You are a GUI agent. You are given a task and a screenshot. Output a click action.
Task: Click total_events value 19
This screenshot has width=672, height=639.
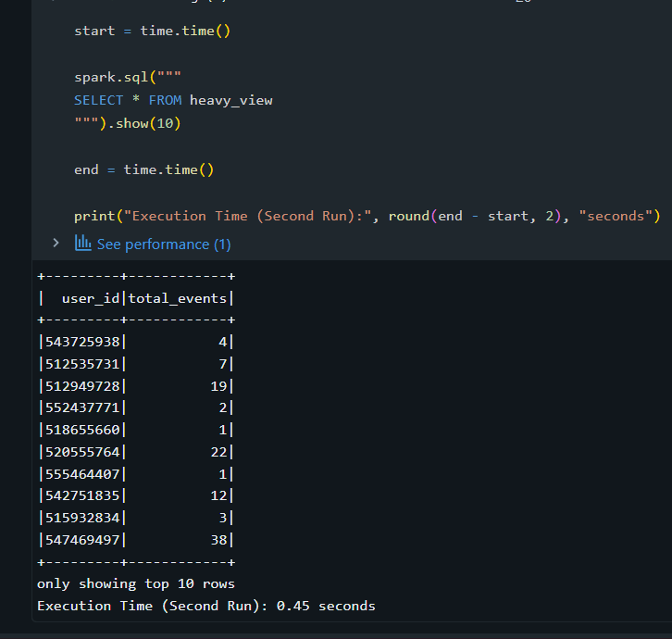click(x=218, y=386)
